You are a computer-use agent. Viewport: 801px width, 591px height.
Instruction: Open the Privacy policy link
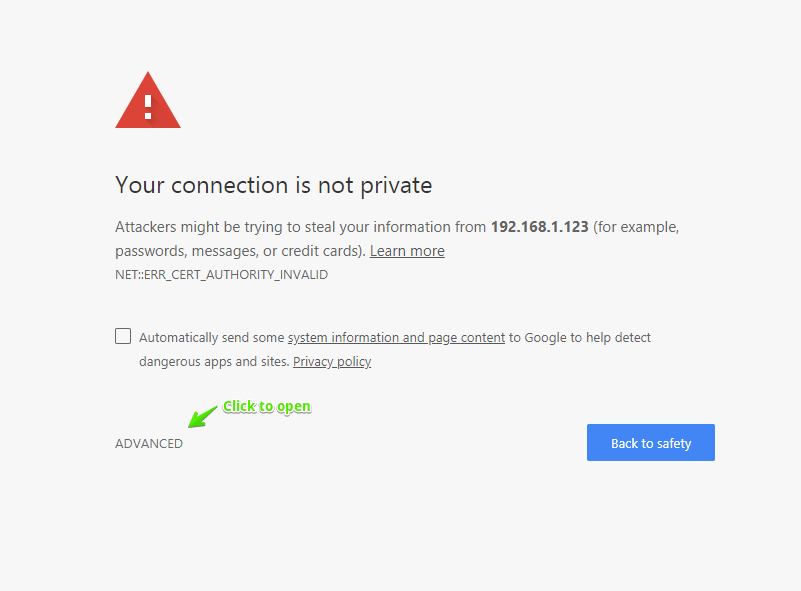[332, 362]
